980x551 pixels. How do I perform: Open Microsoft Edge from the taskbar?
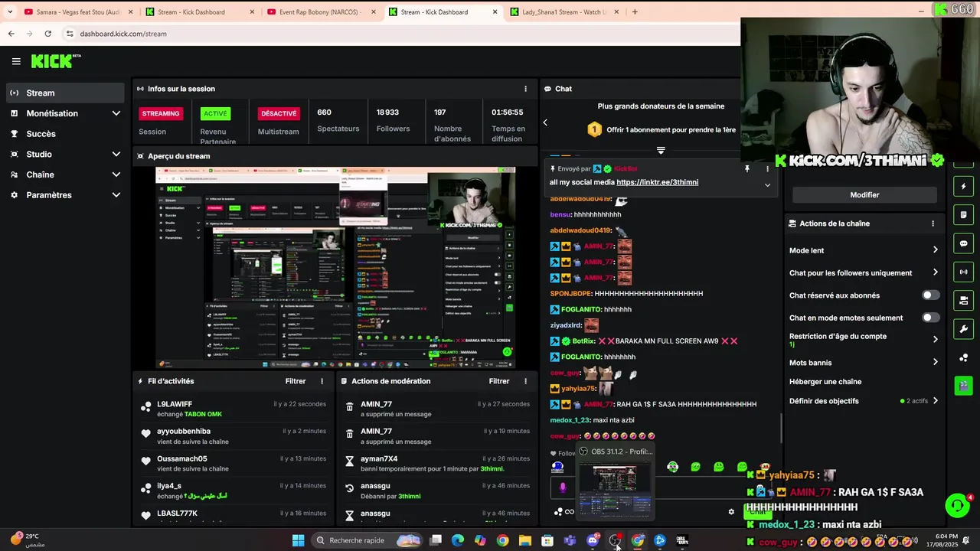tap(458, 540)
